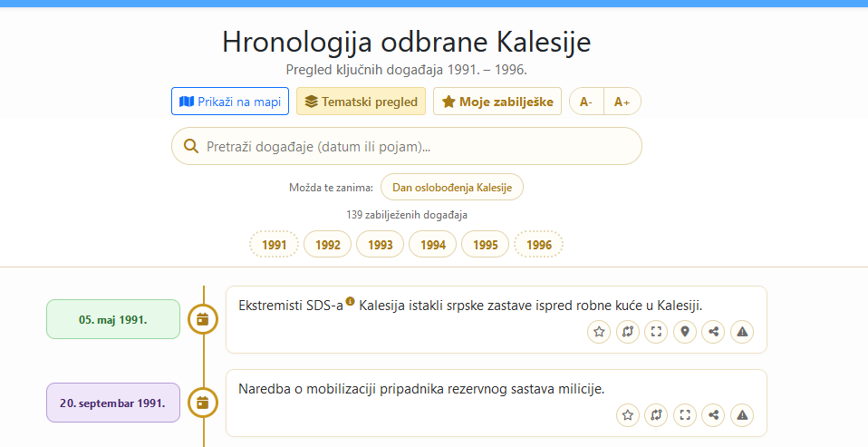Star the 20. septembar 1991 event
The width and height of the screenshot is (868, 447).
(x=628, y=415)
